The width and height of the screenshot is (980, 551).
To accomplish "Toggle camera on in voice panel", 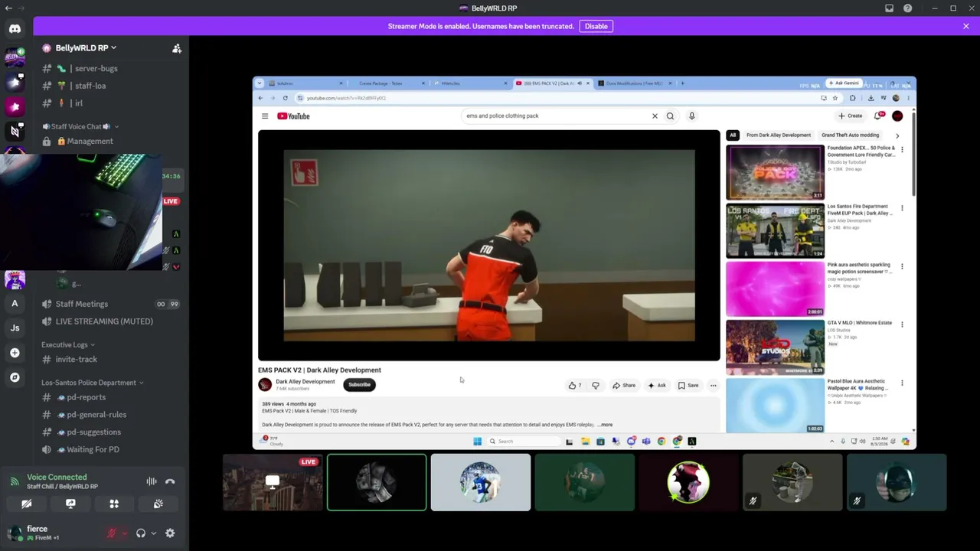I will [26, 504].
